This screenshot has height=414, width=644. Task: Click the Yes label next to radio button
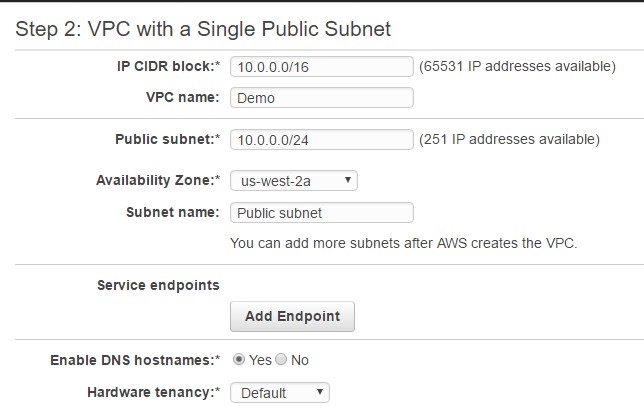pos(260,360)
